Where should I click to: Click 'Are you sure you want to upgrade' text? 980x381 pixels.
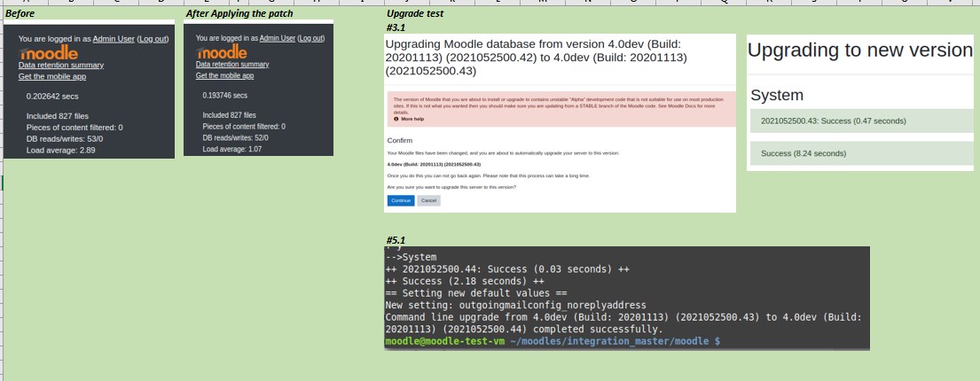(451, 187)
